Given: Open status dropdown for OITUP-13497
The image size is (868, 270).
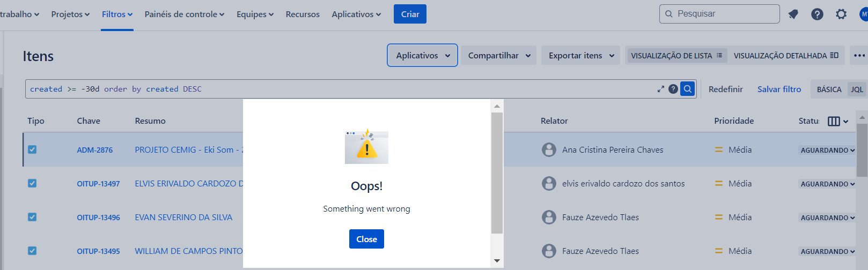Looking at the screenshot, I should [827, 184].
